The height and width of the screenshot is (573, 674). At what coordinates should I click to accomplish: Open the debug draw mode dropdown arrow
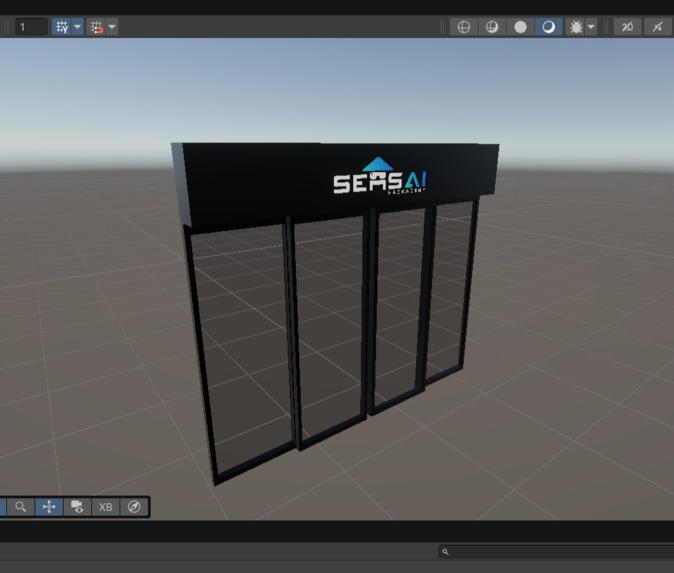[591, 27]
